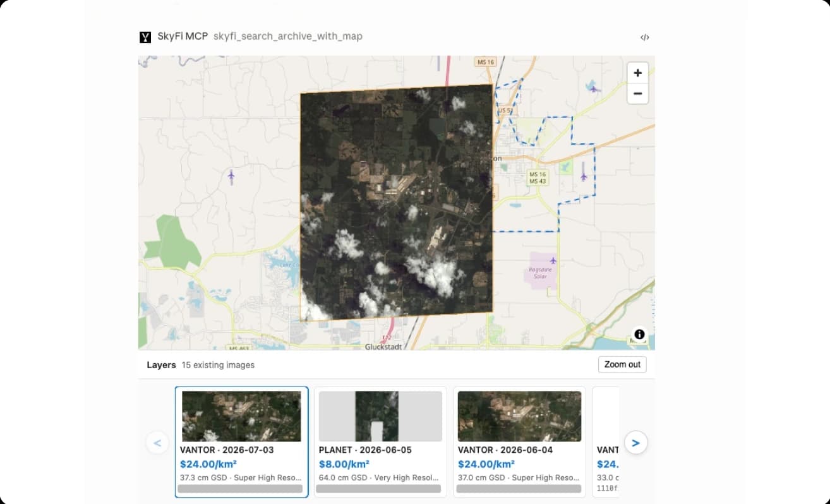
Task: Click the MS 16 MS 43 road shield
Action: (x=538, y=177)
